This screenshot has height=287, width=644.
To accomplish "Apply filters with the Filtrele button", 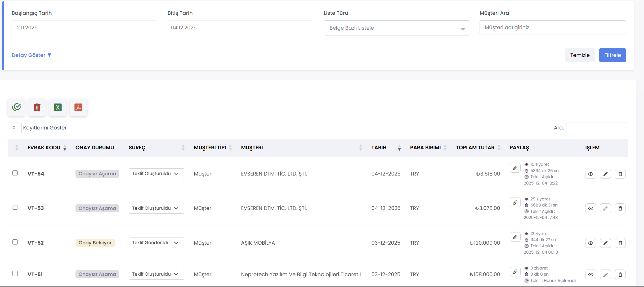I will [x=612, y=55].
